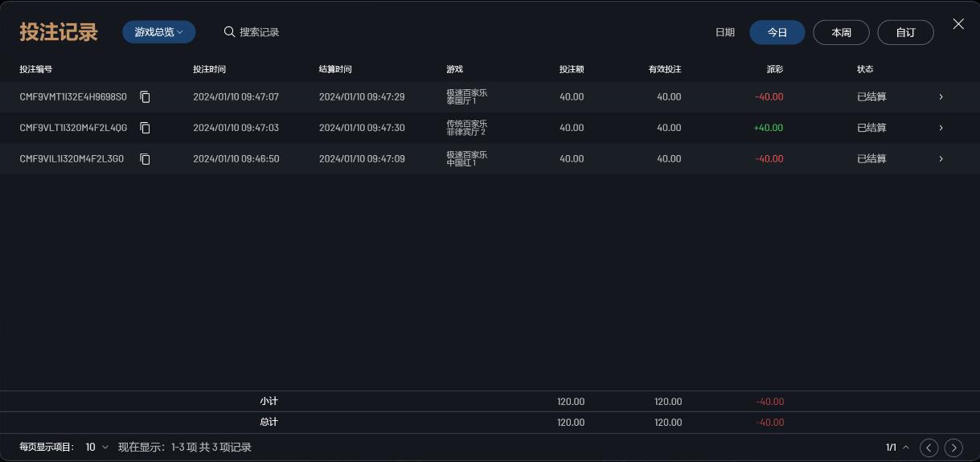Expand details for the 泰国厅 1 bet
Viewport: 980px width, 462px height.
point(941,97)
